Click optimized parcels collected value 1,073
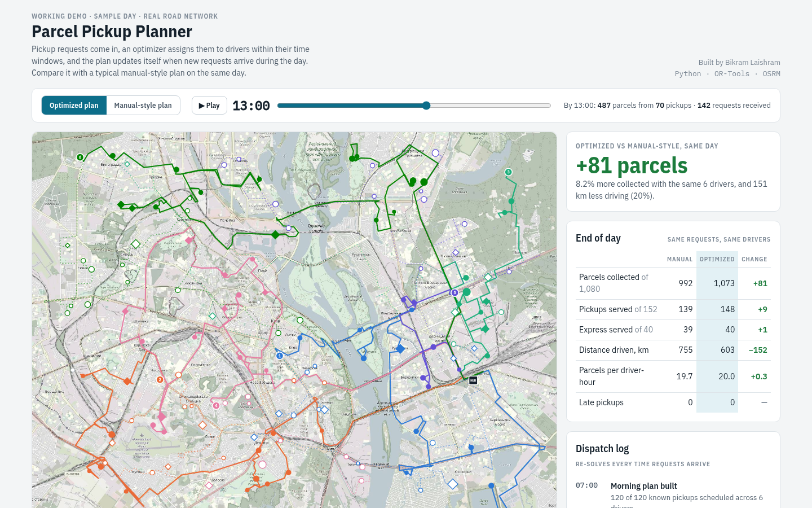This screenshot has height=508, width=812. point(724,283)
